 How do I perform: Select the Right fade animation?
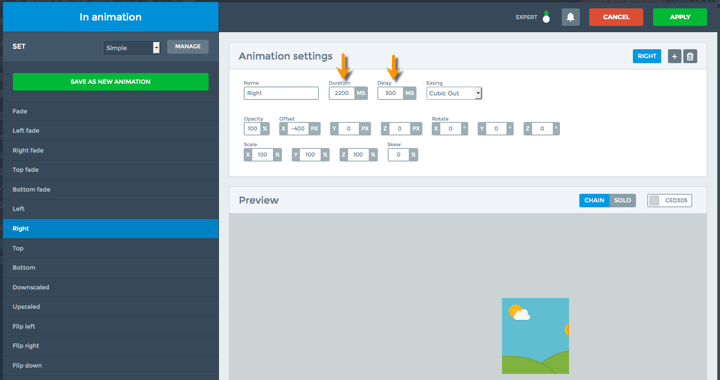pos(111,151)
